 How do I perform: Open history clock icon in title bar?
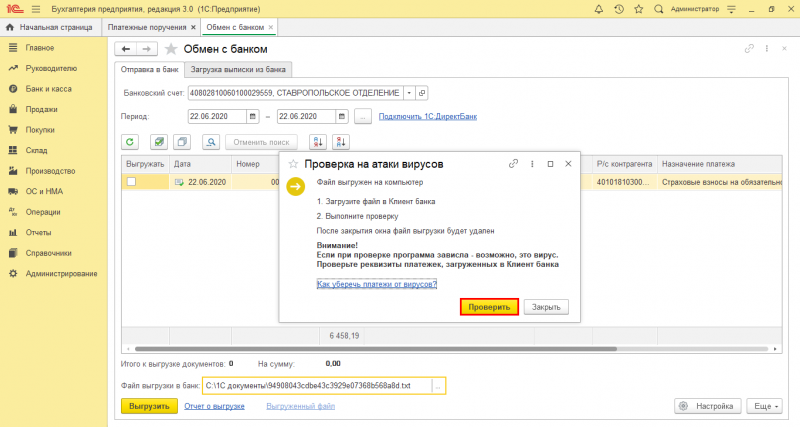(x=618, y=9)
